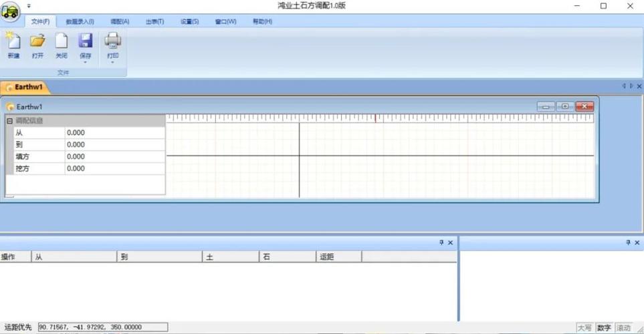Click the red marker on ruler

375,118
